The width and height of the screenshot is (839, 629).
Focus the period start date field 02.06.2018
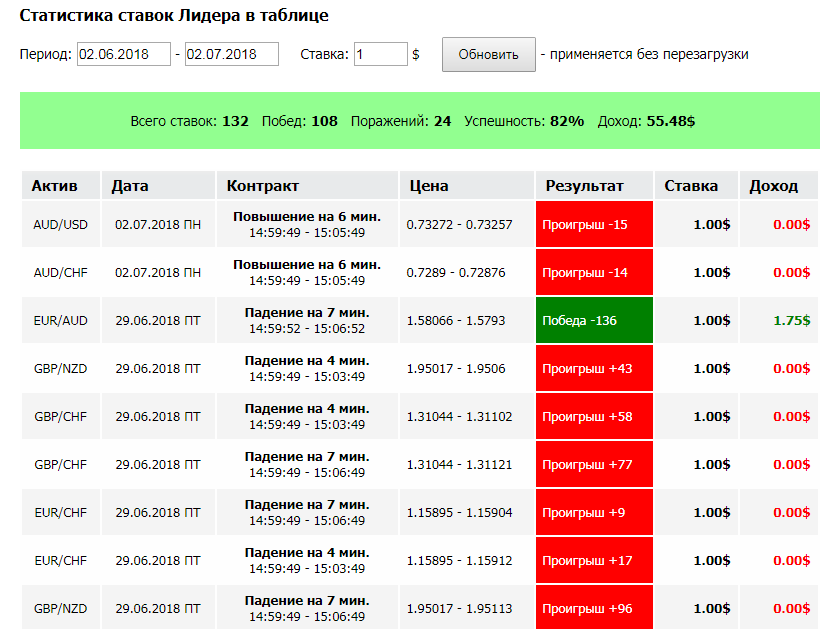(x=124, y=54)
